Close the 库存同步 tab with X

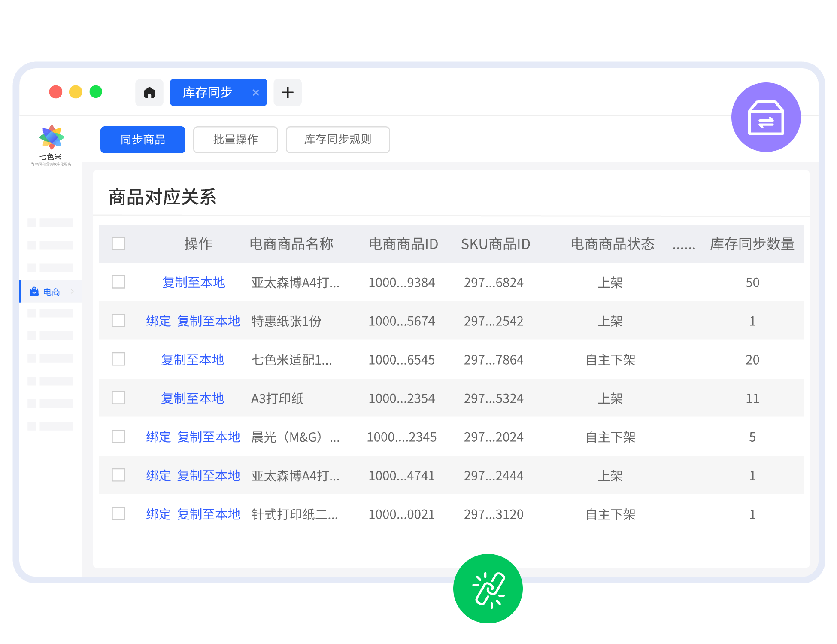point(256,92)
